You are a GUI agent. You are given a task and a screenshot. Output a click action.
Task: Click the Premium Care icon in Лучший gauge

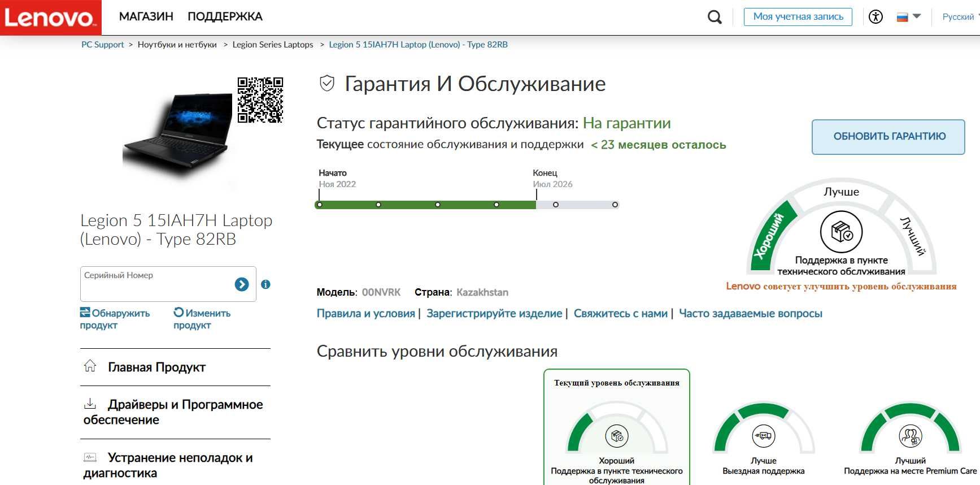[x=911, y=436]
